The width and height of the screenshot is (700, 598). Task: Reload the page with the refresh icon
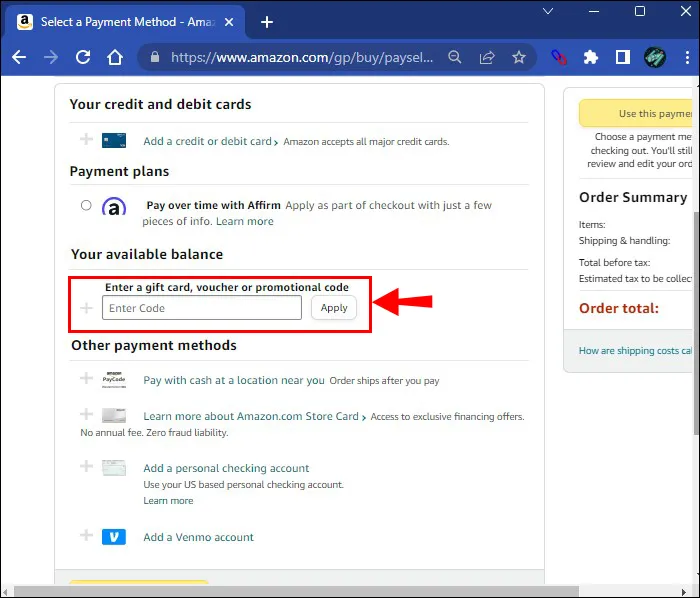pos(83,57)
